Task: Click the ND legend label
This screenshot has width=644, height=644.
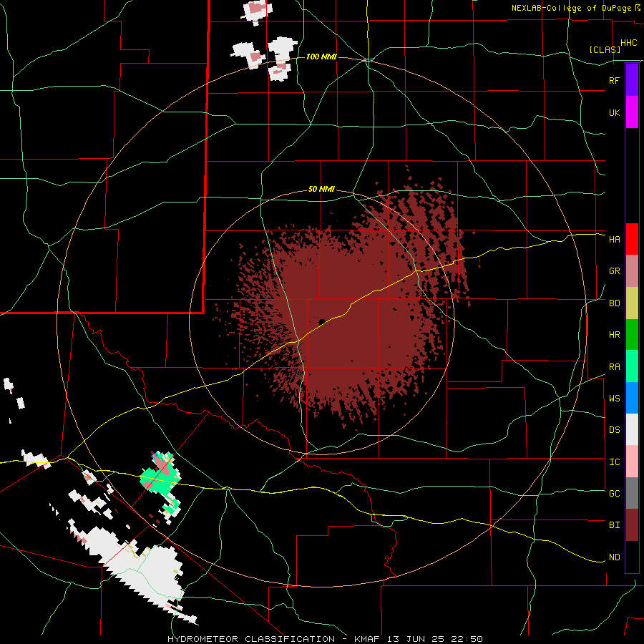Action: tap(614, 557)
